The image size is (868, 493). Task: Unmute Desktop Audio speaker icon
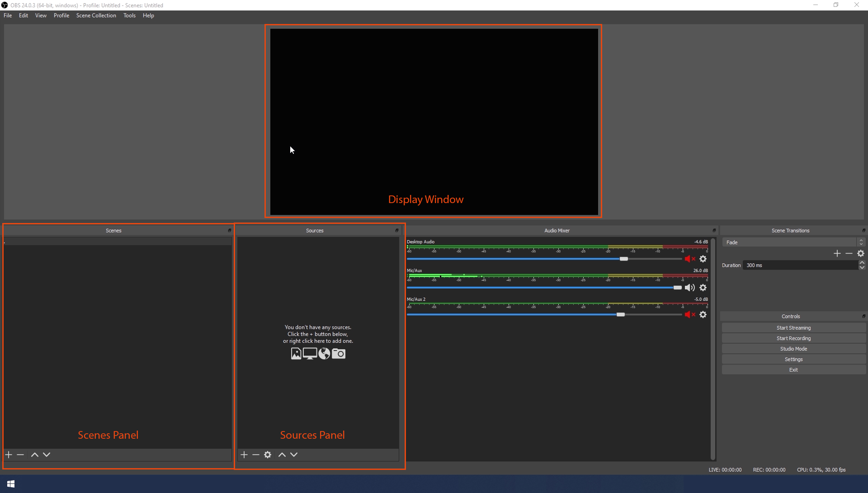point(689,259)
